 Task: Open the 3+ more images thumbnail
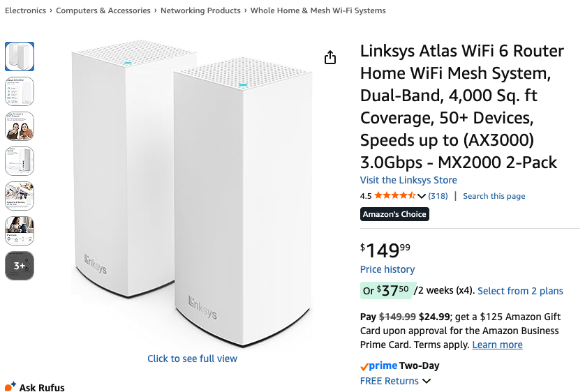point(20,266)
